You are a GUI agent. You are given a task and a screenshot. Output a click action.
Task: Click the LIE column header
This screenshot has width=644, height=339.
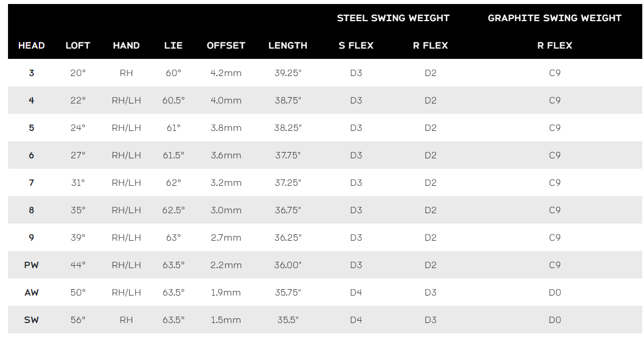click(173, 46)
